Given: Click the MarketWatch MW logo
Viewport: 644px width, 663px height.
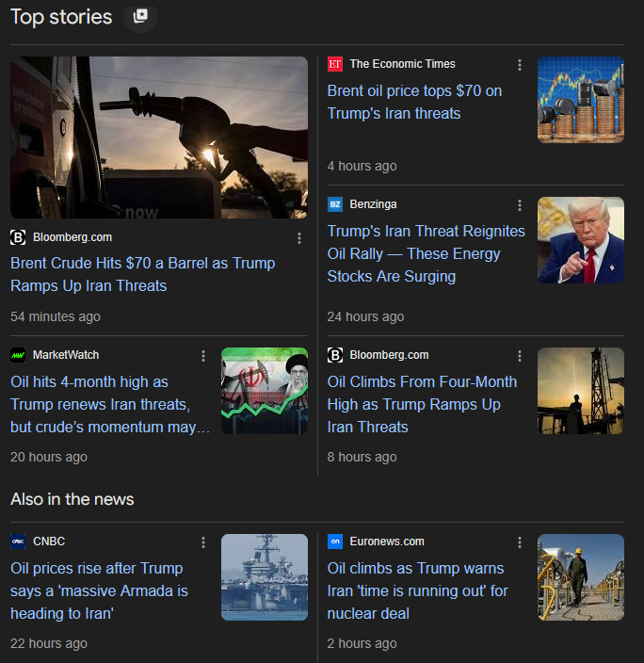Looking at the screenshot, I should (x=18, y=355).
